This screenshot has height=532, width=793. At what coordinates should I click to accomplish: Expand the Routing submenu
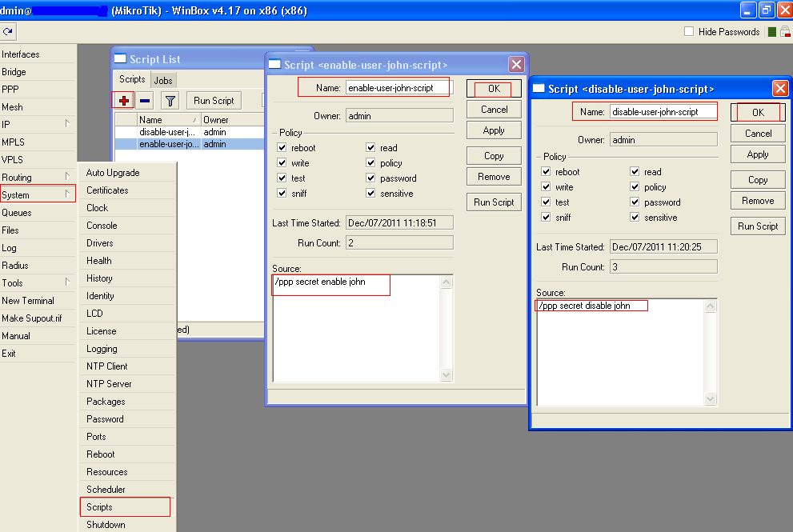tap(67, 177)
